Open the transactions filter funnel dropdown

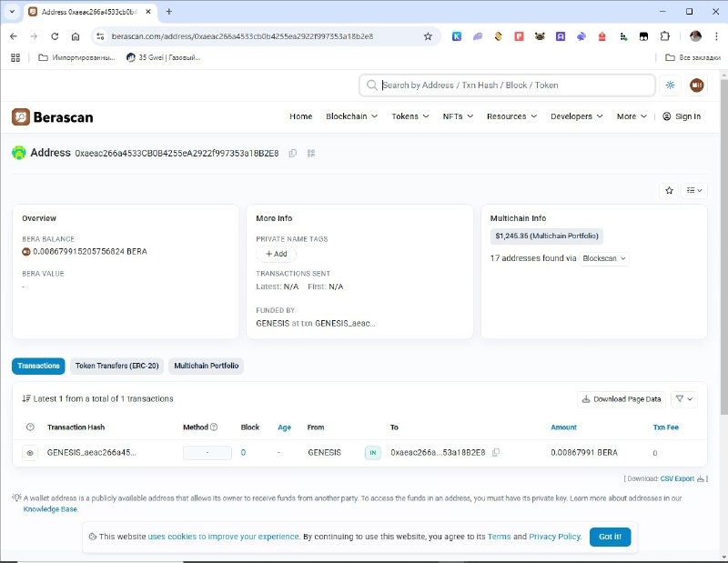tap(684, 398)
